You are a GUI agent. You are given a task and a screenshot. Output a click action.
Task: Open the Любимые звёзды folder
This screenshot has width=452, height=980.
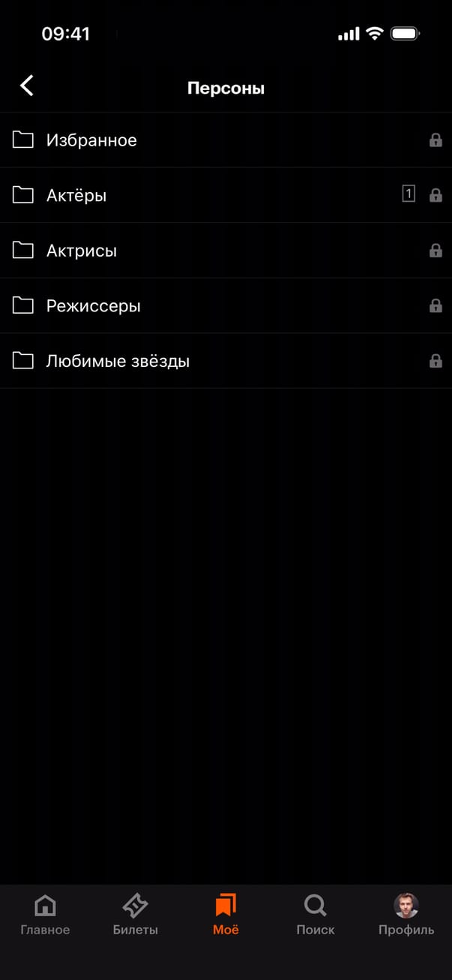[226, 361]
